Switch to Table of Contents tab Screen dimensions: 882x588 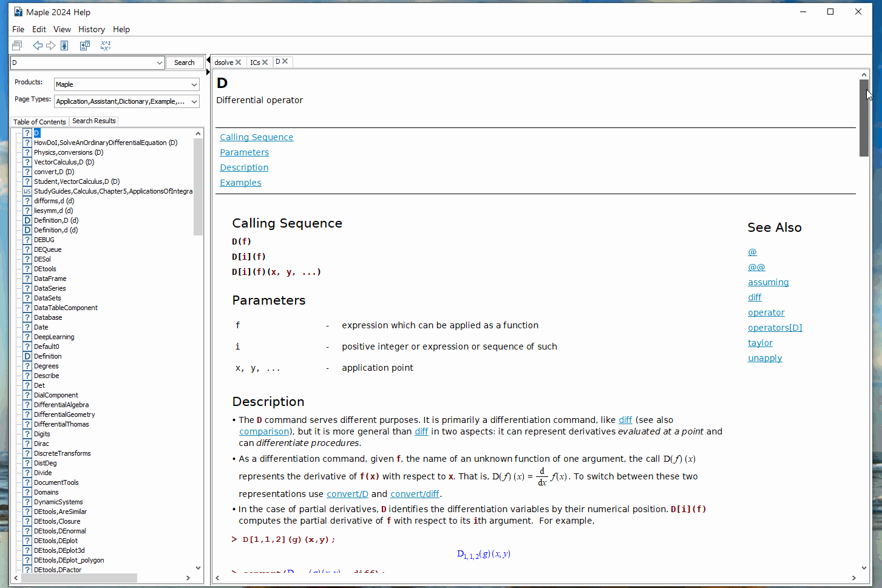pyautogui.click(x=39, y=121)
